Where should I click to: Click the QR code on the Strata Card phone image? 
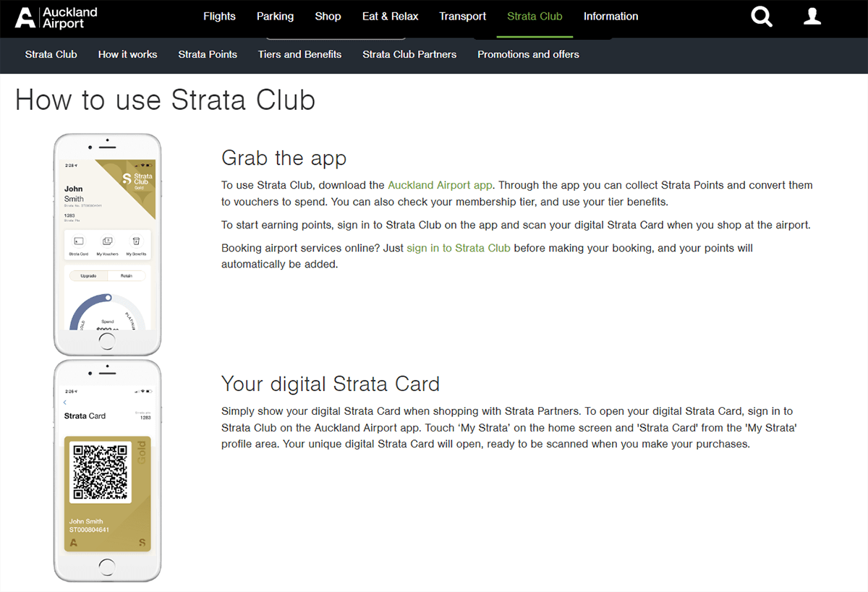point(101,472)
